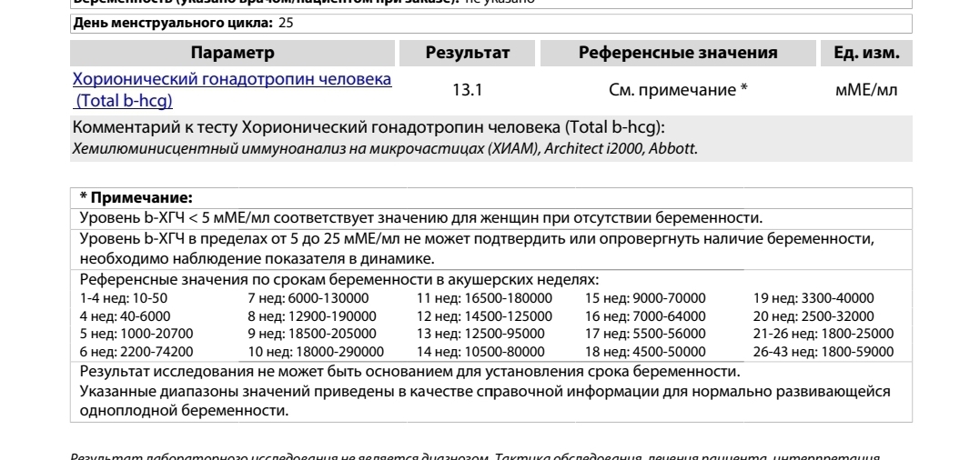Click the b-ХГЧ < 5 мМЕ/мл note row
The width and height of the screenshot is (980, 460).
click(420, 217)
